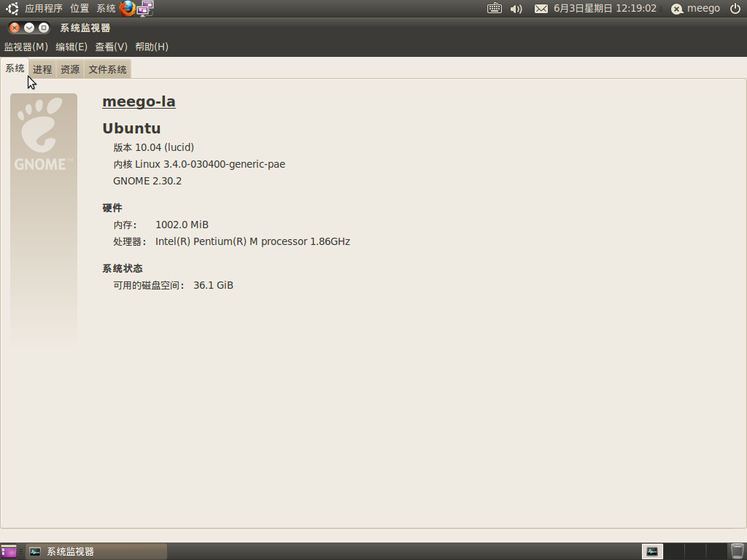Open the 应用程序 panel menu

[x=43, y=9]
